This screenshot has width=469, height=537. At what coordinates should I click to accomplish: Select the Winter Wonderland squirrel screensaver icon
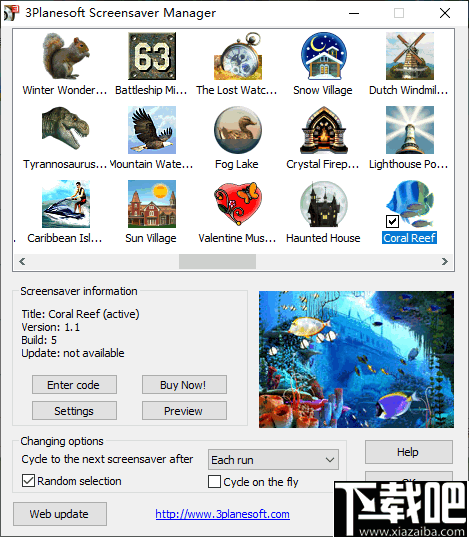(66, 56)
